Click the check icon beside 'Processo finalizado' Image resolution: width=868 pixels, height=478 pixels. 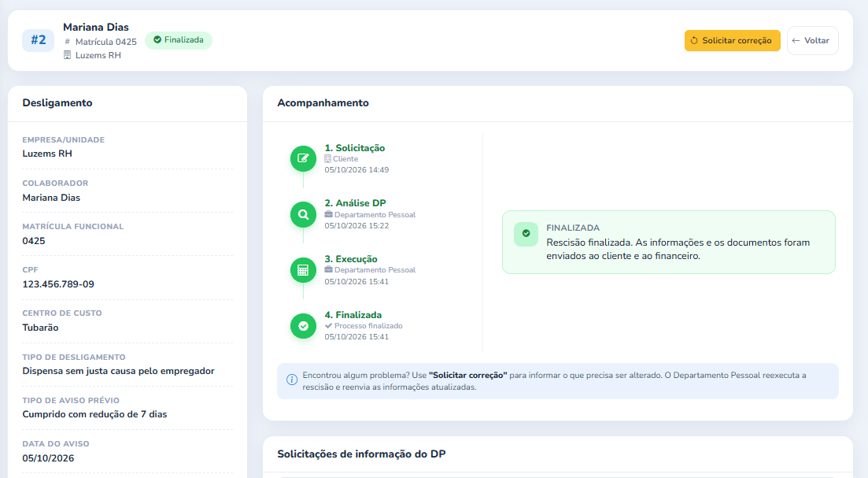point(328,326)
